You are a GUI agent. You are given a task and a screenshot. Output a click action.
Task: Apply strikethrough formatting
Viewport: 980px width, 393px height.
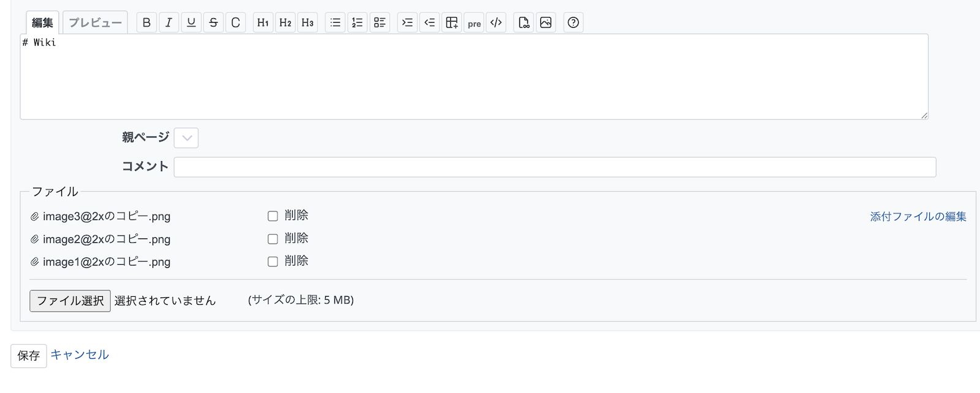(x=213, y=23)
